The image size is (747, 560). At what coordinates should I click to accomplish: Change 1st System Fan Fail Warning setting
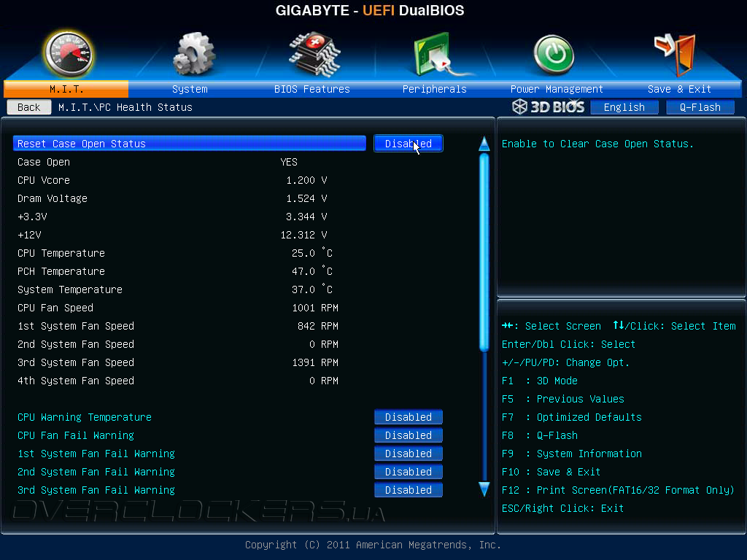pos(409,454)
